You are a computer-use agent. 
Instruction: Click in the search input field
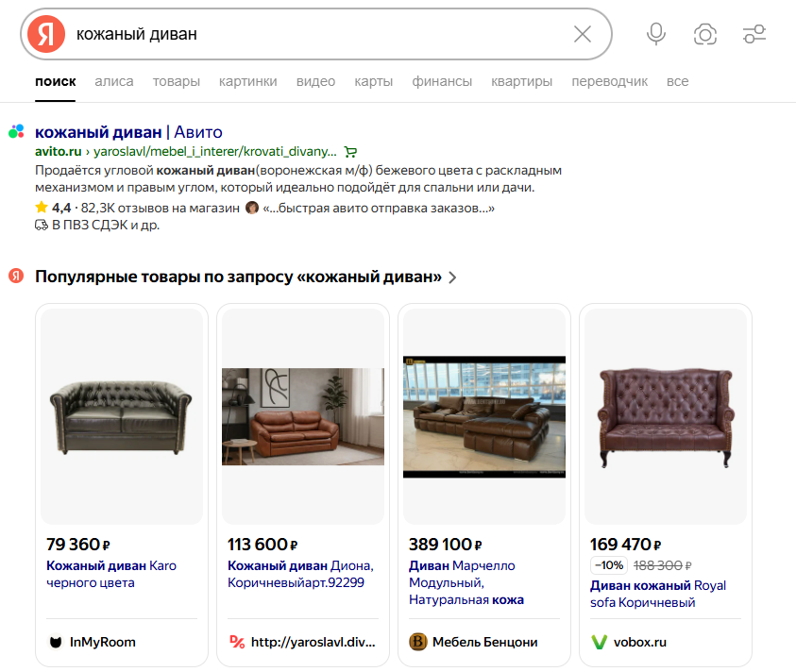tap(312, 34)
